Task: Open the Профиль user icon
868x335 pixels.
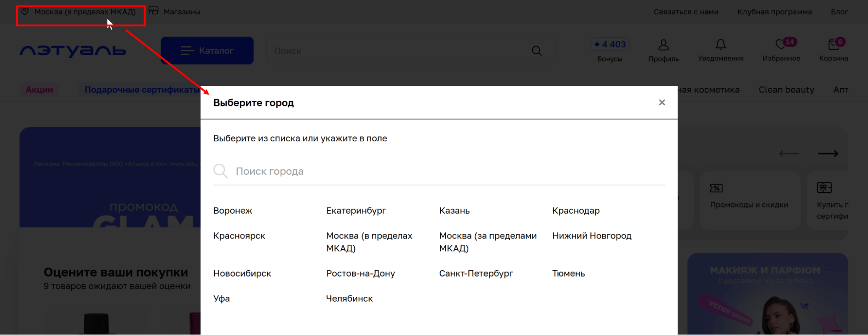Action: (x=663, y=45)
